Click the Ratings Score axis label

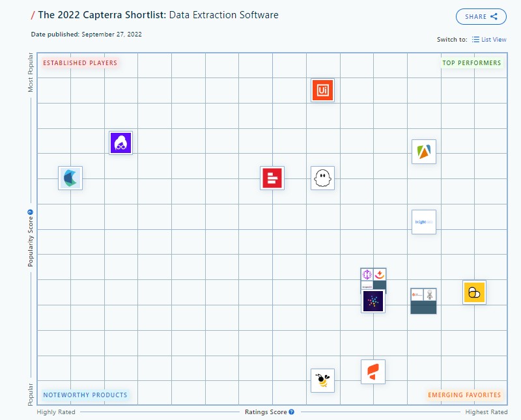266,412
